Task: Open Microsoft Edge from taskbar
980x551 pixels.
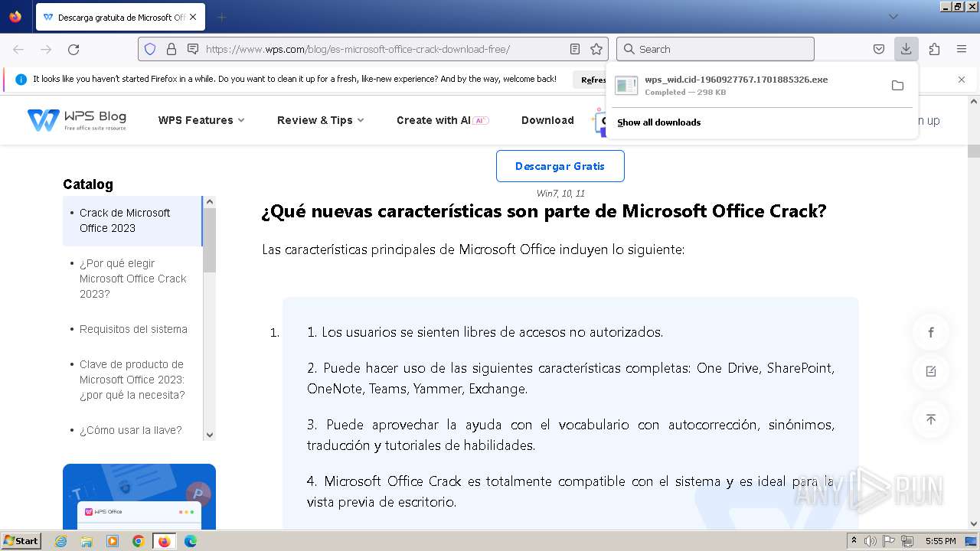Action: point(191,541)
